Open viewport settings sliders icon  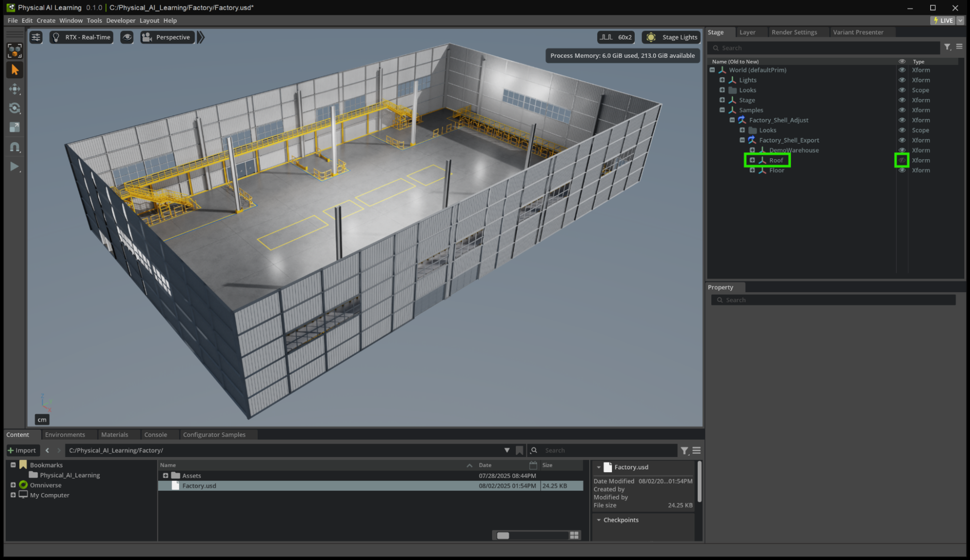[36, 37]
